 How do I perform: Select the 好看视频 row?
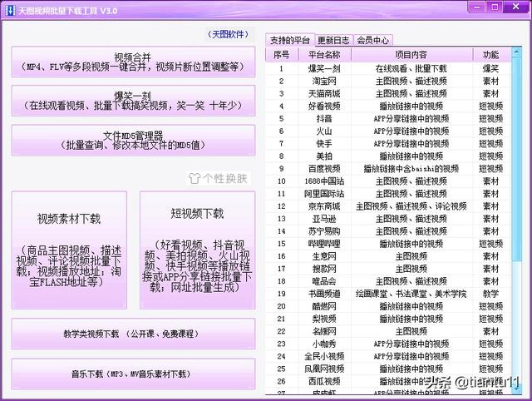[x=388, y=106]
